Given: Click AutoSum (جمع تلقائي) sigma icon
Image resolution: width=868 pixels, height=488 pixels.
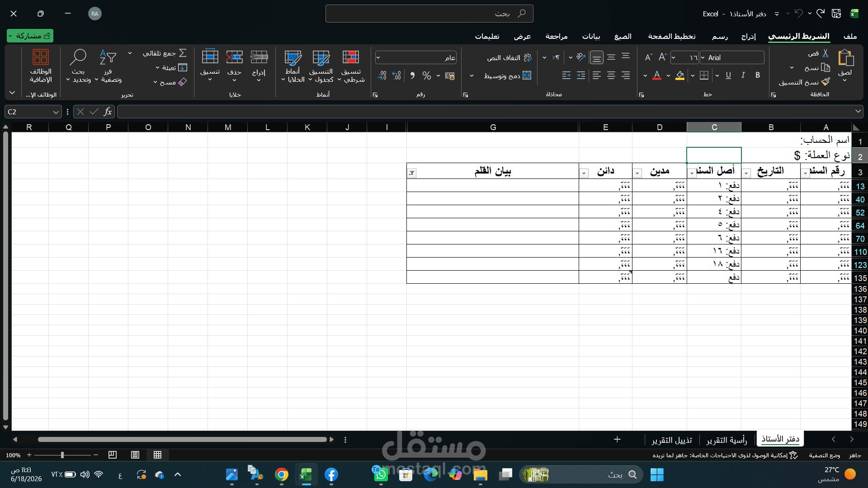Looking at the screenshot, I should 183,53.
